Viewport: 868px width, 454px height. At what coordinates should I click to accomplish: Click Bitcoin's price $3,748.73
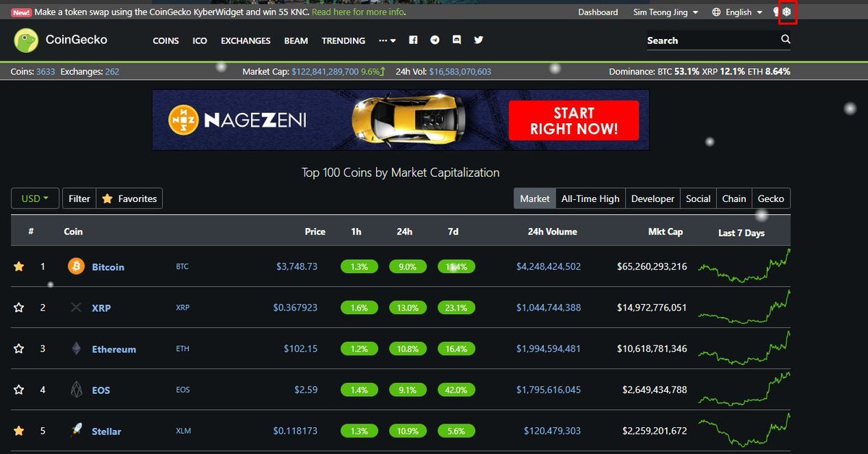coord(297,266)
